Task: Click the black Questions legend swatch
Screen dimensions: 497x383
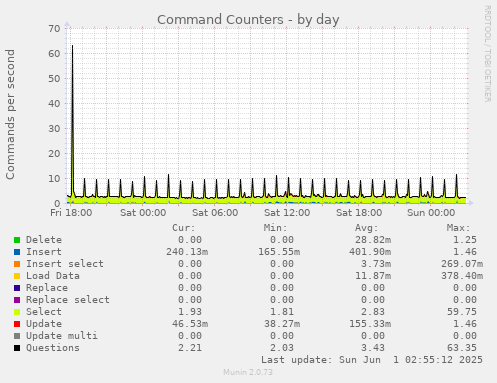Action: tap(17, 348)
